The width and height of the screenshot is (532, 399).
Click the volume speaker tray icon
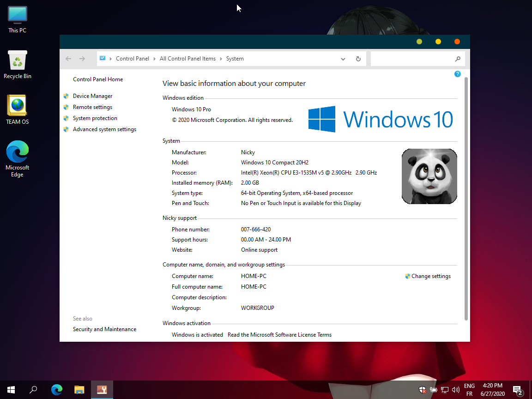456,390
